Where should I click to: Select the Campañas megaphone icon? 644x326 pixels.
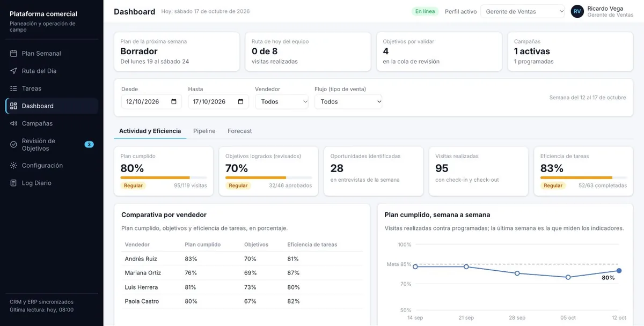(x=13, y=123)
